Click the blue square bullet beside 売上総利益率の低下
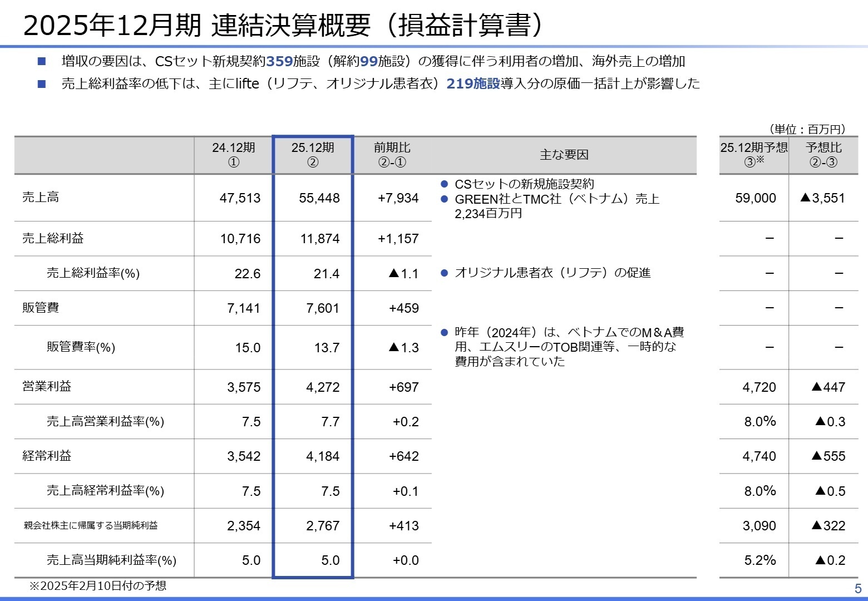Screen dimensions: 868x601 pos(41,84)
